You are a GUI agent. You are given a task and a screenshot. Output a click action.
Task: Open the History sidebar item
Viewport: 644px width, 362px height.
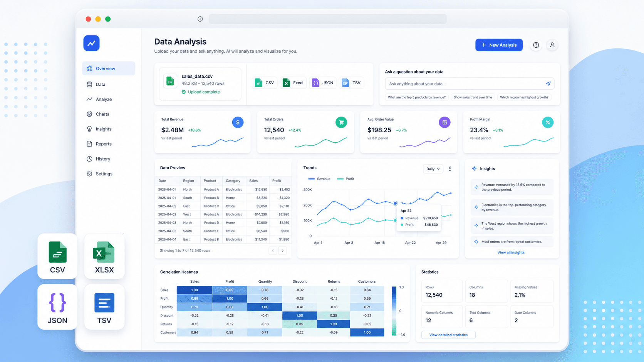[x=109, y=159]
